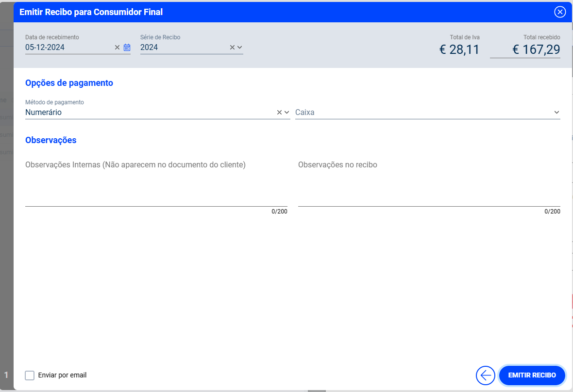Clear the Data de recebimento date

click(118, 48)
